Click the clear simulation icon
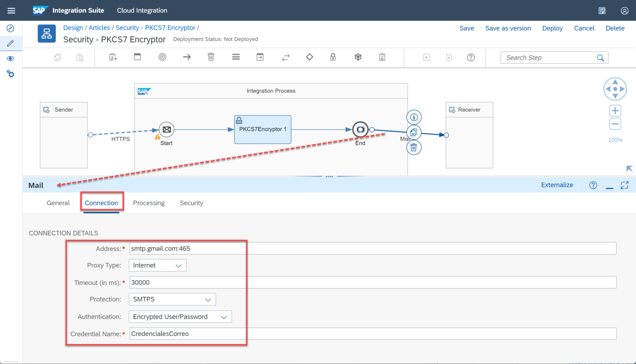The height and width of the screenshot is (364, 636). point(449,57)
